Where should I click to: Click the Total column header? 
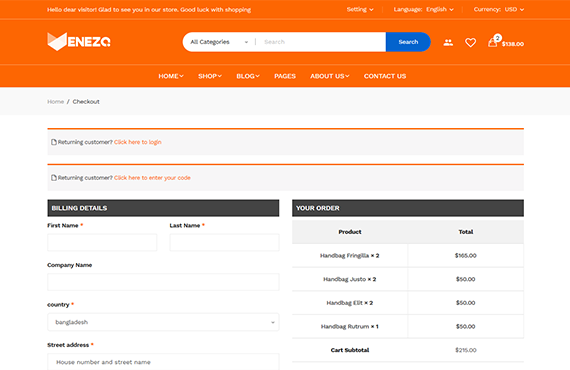coord(466,232)
